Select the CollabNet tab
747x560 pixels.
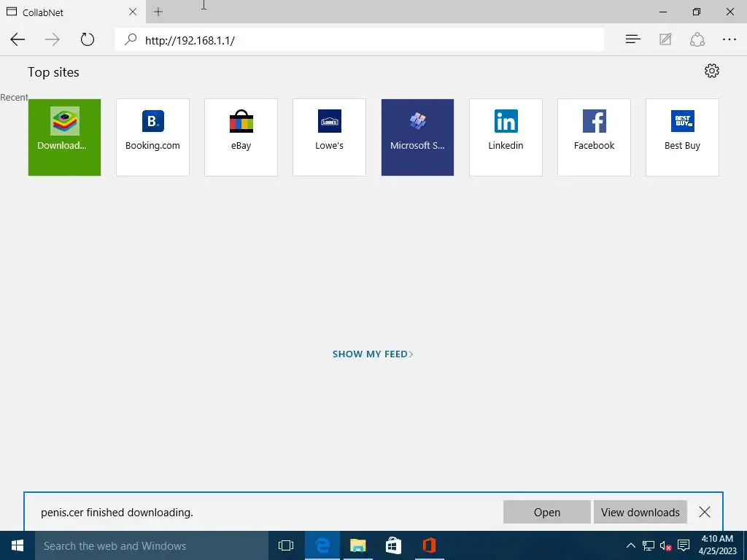(73, 12)
